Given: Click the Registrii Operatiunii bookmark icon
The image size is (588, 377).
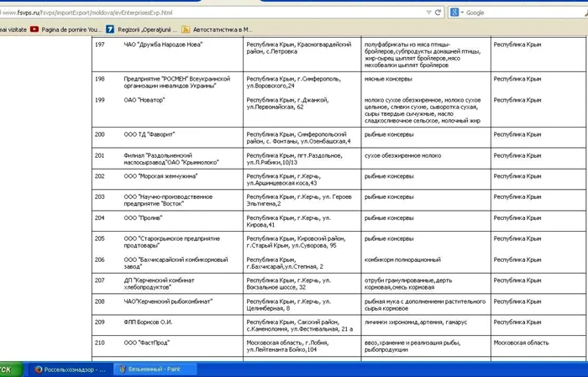Looking at the screenshot, I should coord(110,29).
